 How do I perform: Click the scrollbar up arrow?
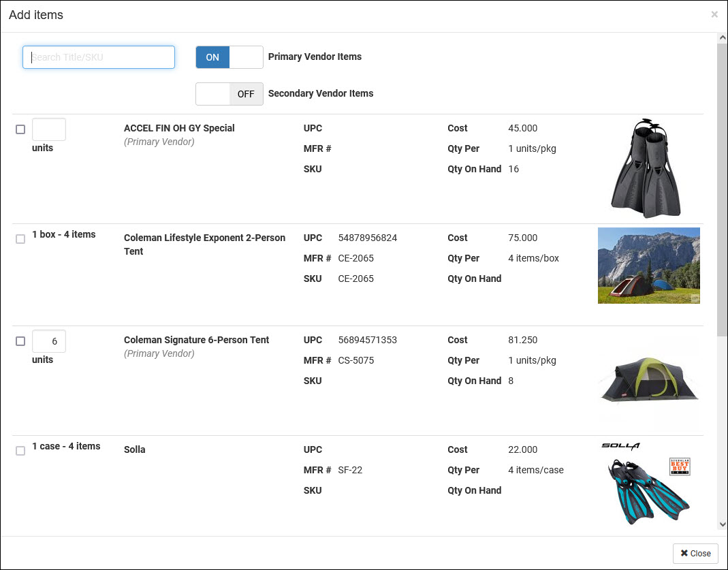723,37
